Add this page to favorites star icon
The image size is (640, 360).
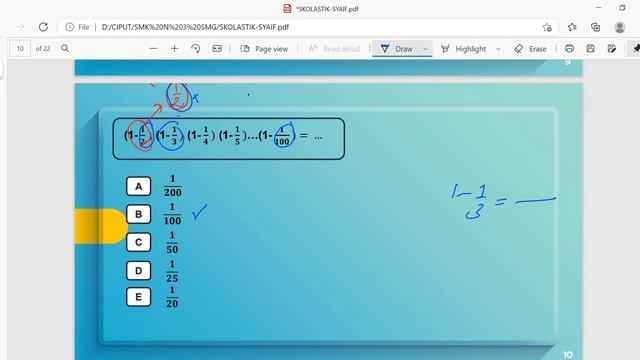pos(547,27)
